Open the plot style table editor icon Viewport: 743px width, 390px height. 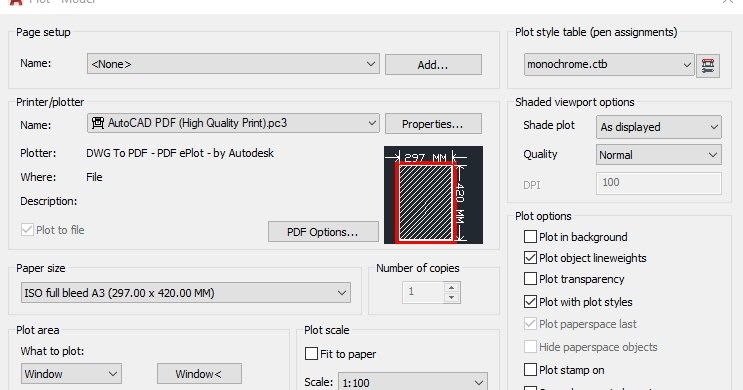708,65
